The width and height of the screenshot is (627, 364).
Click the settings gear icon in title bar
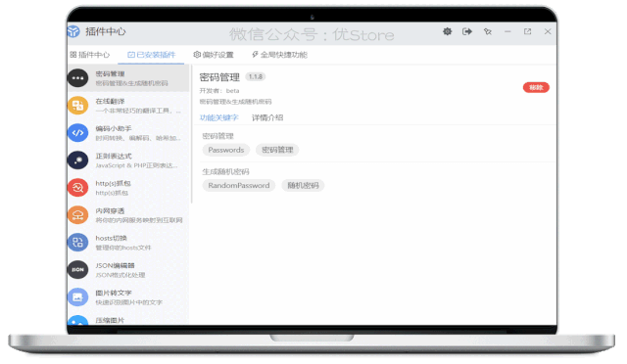coord(447,31)
